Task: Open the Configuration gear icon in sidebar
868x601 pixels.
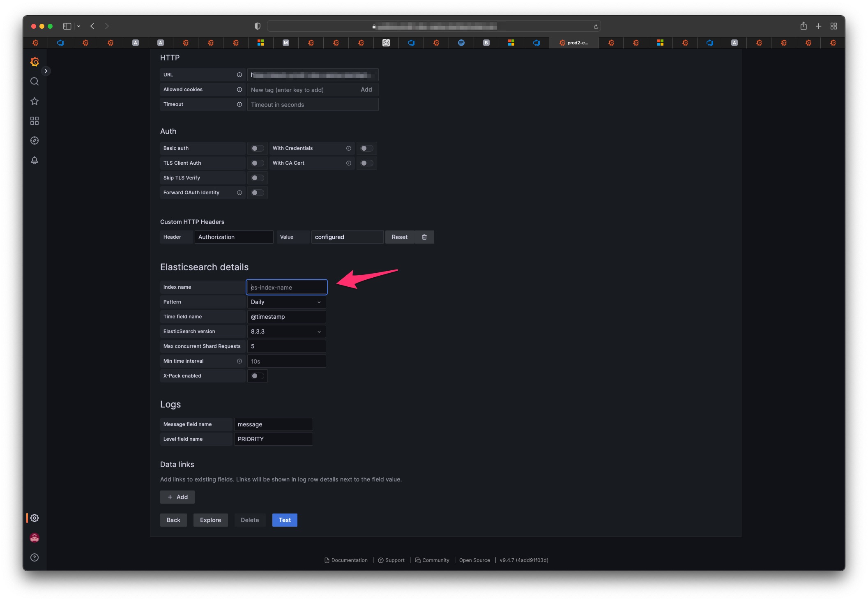Action: [34, 518]
